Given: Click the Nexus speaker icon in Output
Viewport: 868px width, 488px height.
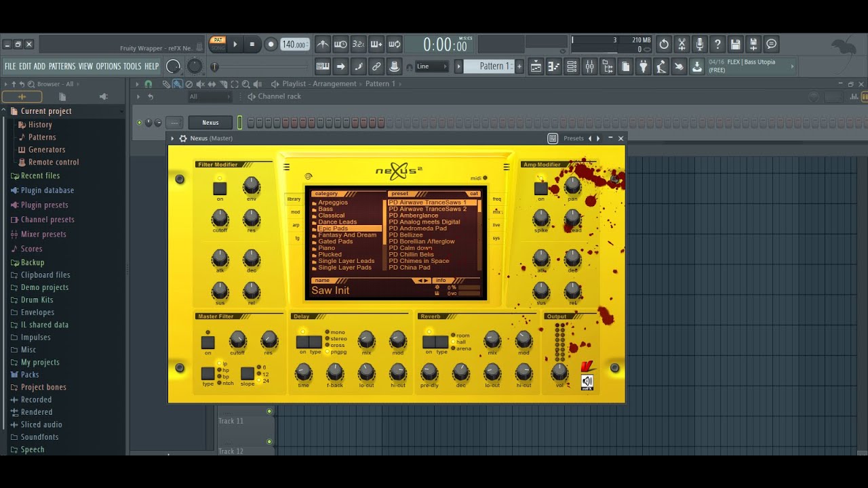Looking at the screenshot, I should [587, 382].
